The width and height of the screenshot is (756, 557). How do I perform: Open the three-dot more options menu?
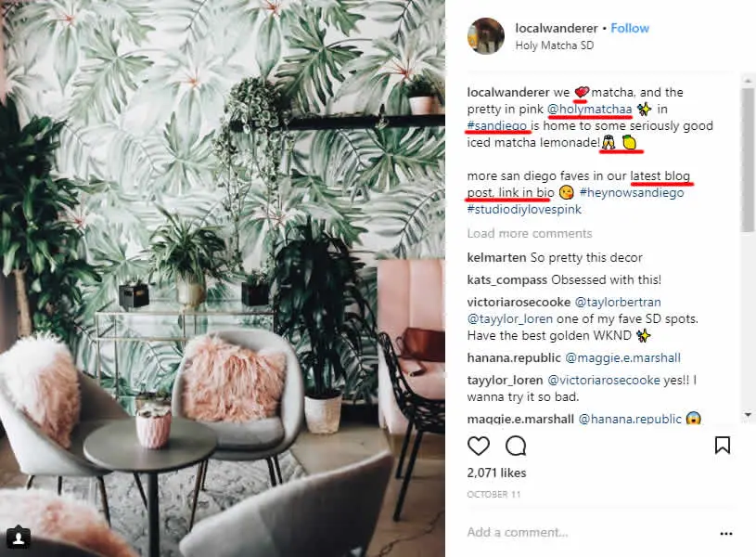[x=725, y=534]
